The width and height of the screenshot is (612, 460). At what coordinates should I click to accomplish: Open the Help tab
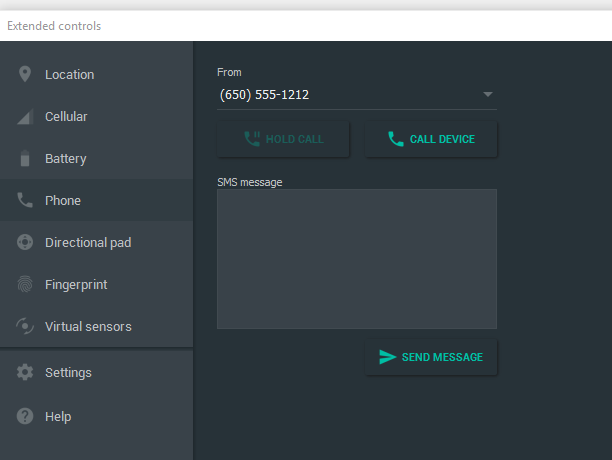click(x=96, y=416)
